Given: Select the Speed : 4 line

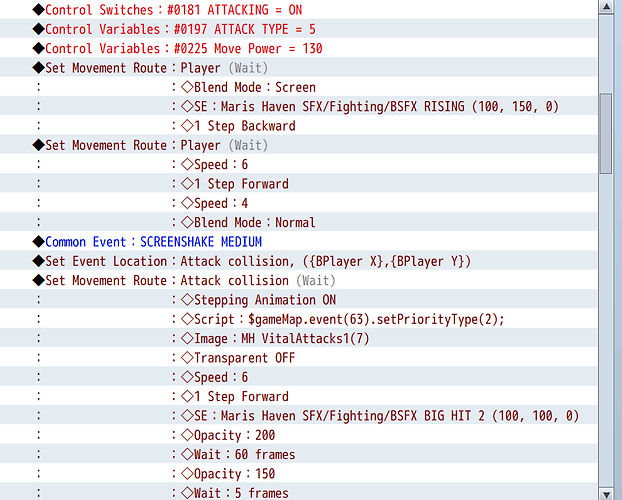Looking at the screenshot, I should (298, 203).
